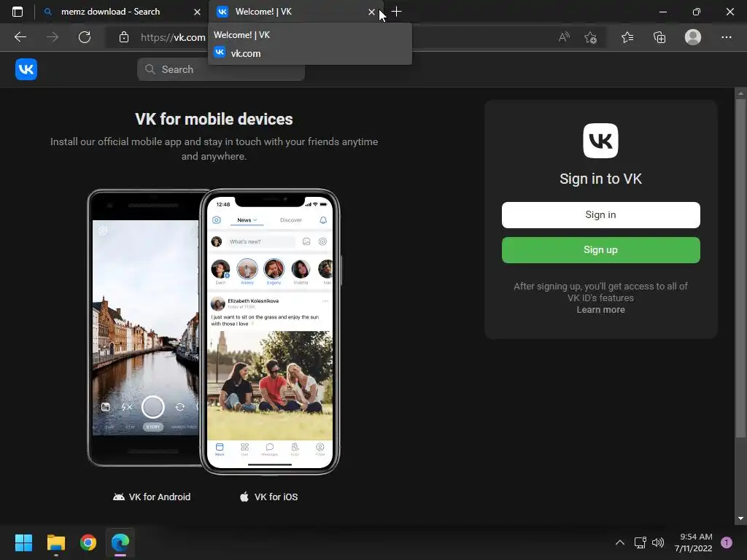747x560 pixels.
Task: Open VK for Android link
Action: coord(152,497)
